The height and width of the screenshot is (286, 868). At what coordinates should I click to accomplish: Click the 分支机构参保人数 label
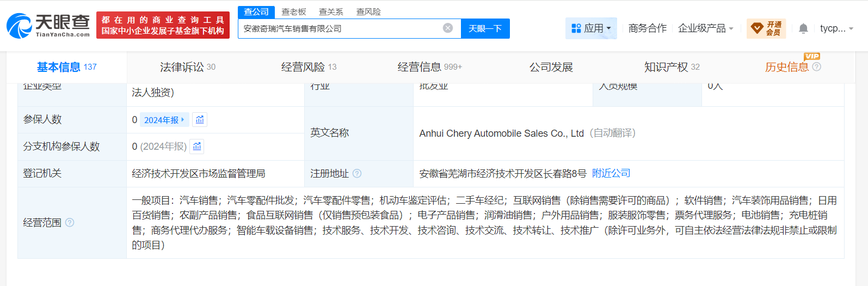coord(61,147)
